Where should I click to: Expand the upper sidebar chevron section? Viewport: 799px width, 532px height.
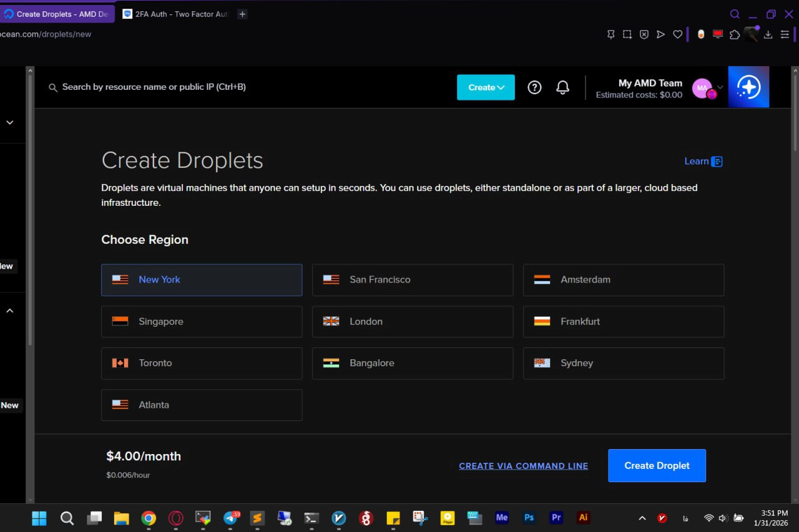pos(10,122)
